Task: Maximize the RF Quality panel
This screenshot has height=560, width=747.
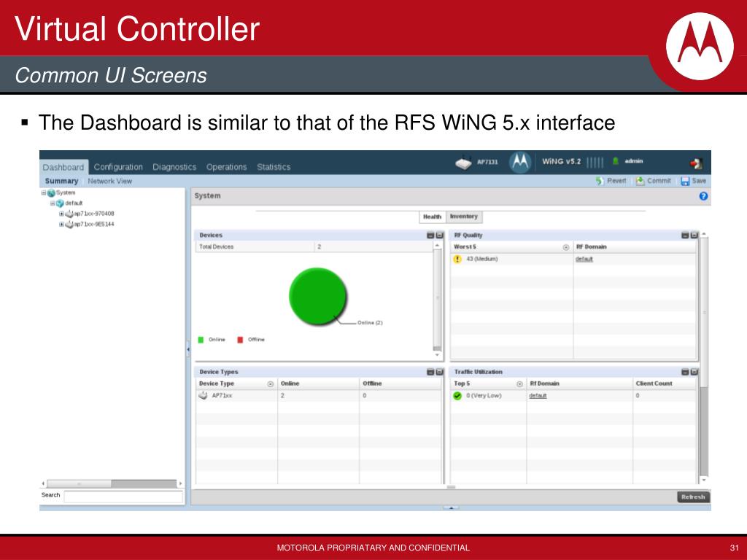Action: click(x=694, y=236)
